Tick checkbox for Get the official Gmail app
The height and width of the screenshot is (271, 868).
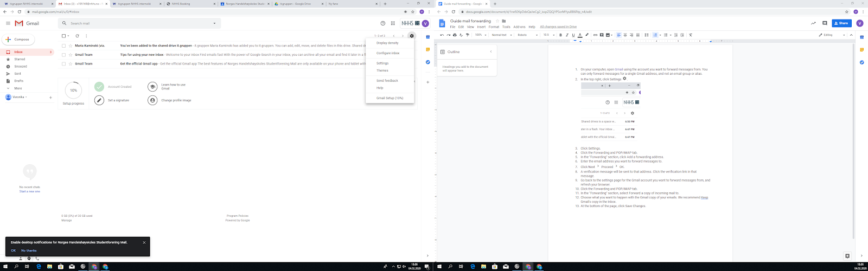coord(63,63)
